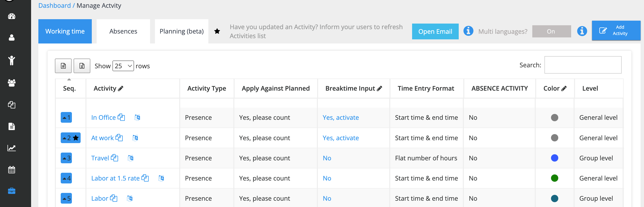Image resolution: width=644 pixels, height=207 pixels.
Task: Click the Search input field
Action: click(x=583, y=65)
